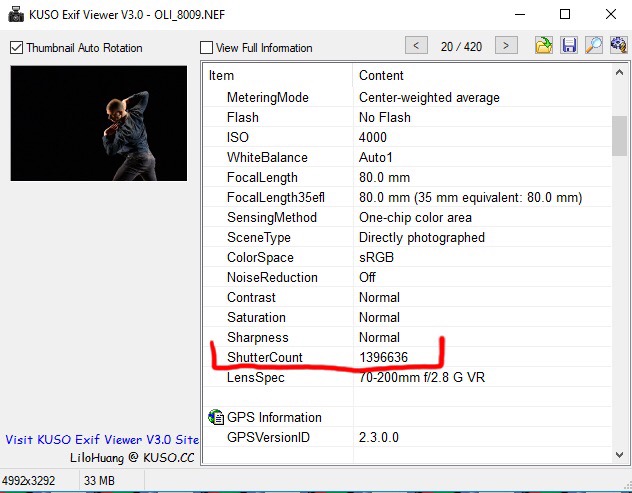The width and height of the screenshot is (632, 493).
Task: Click the open file folder icon
Action: pos(543,45)
